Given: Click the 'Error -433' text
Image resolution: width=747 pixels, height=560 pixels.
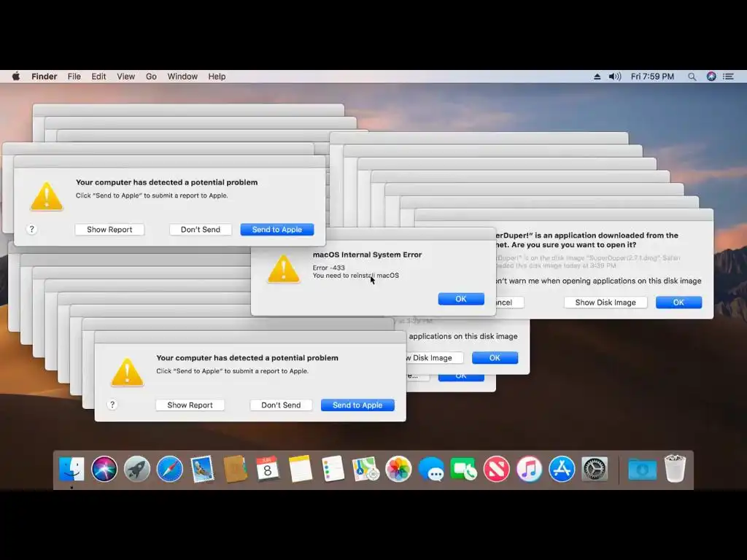Looking at the screenshot, I should pyautogui.click(x=329, y=268).
